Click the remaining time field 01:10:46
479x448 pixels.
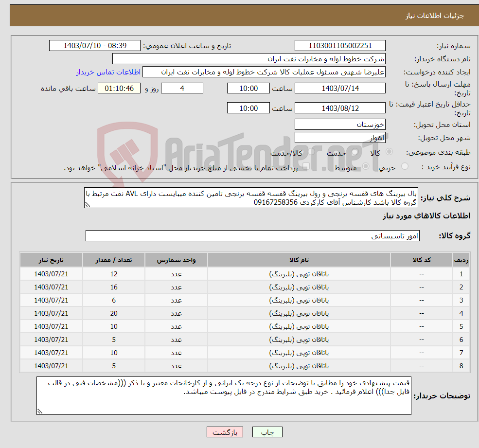pyautogui.click(x=119, y=89)
